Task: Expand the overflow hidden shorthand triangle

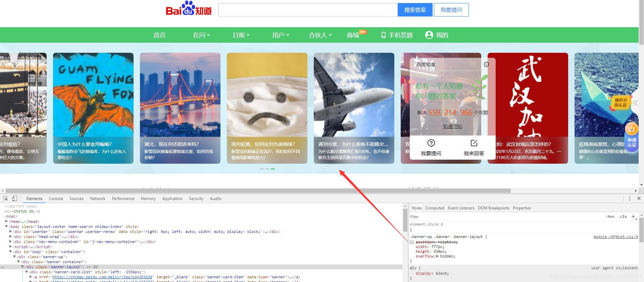Action: click(437, 256)
